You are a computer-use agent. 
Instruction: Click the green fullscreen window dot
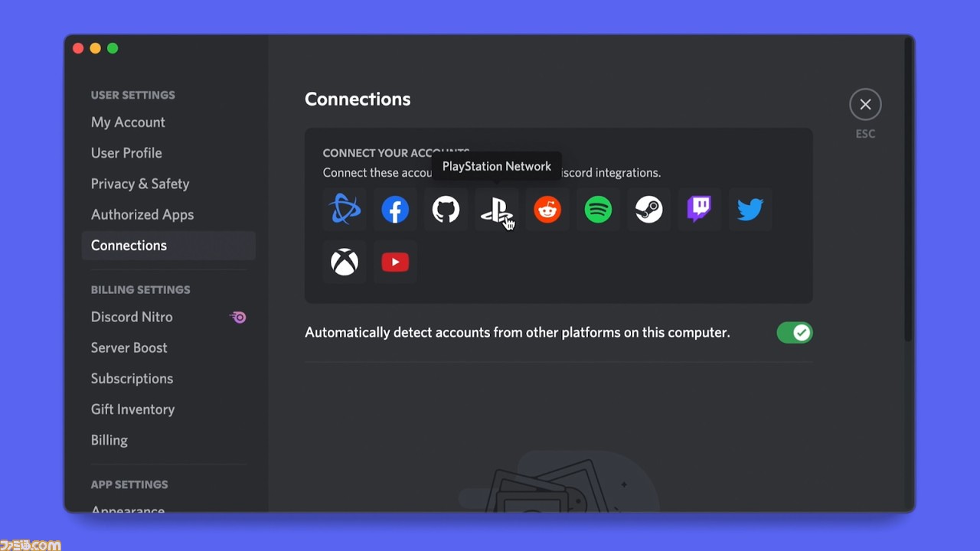tap(113, 48)
